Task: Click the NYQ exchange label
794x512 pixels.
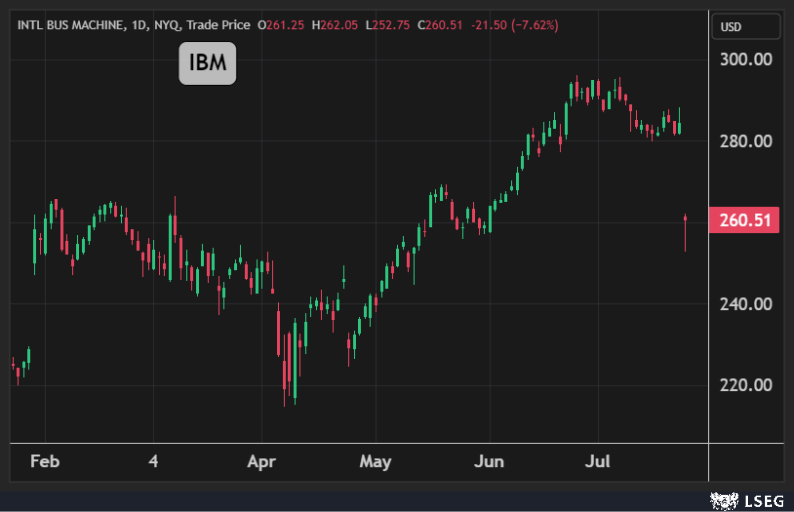Action: [168, 24]
